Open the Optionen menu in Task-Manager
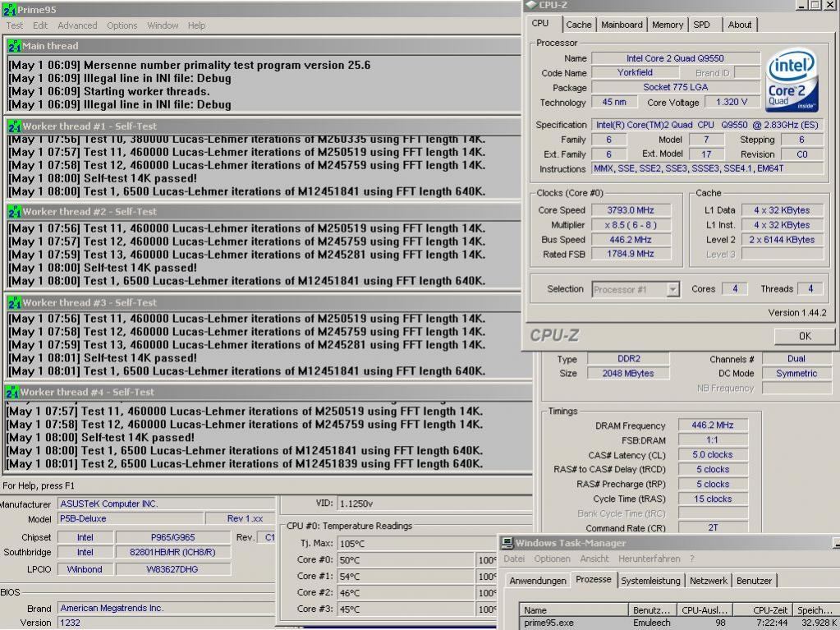This screenshot has height=630, width=840. pos(552,559)
